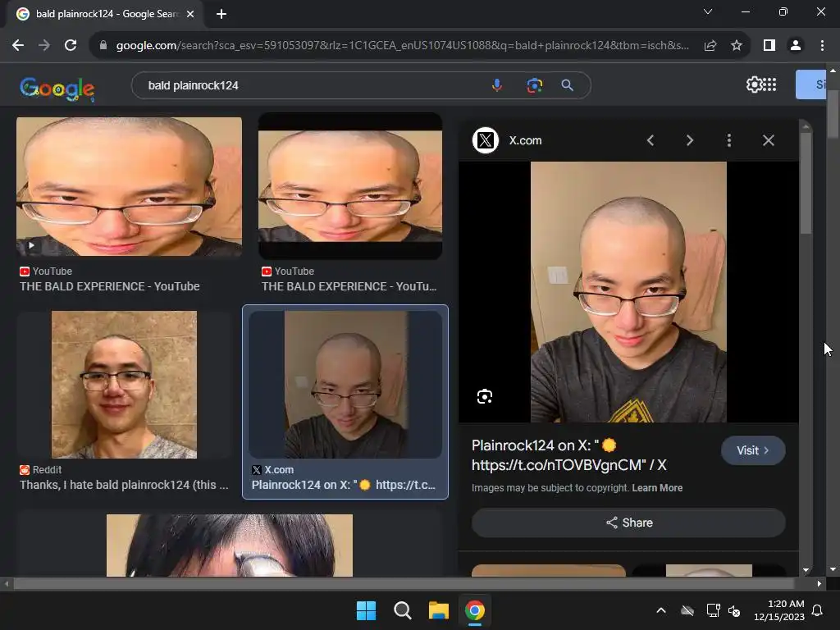This screenshot has width=840, height=630.
Task: Open preview panel more options menu
Action: click(728, 140)
